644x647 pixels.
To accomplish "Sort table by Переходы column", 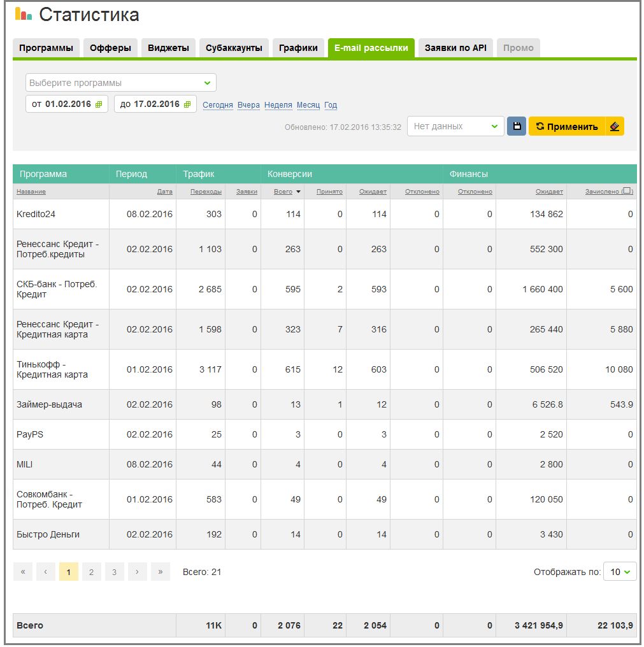I will [206, 192].
